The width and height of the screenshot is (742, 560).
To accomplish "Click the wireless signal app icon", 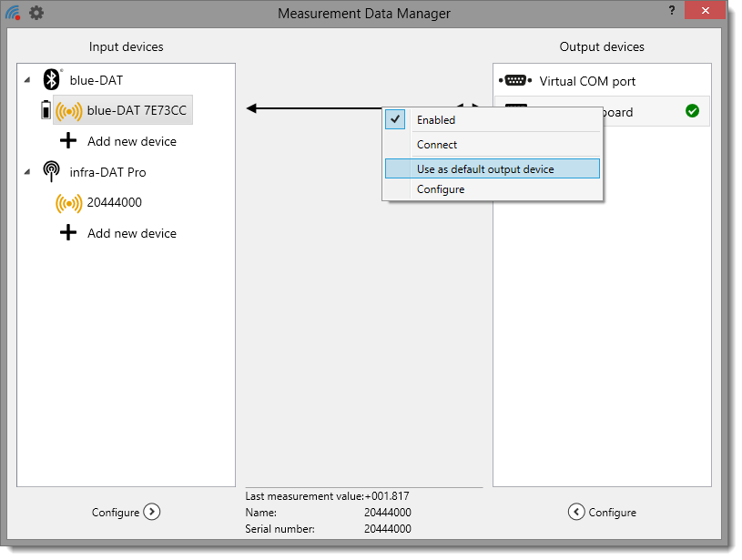I will tap(13, 13).
